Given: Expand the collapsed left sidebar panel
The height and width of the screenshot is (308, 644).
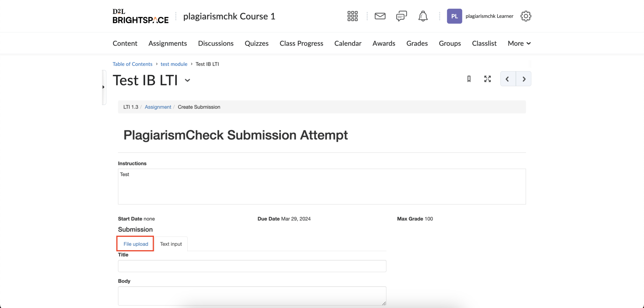Looking at the screenshot, I should 104,87.
